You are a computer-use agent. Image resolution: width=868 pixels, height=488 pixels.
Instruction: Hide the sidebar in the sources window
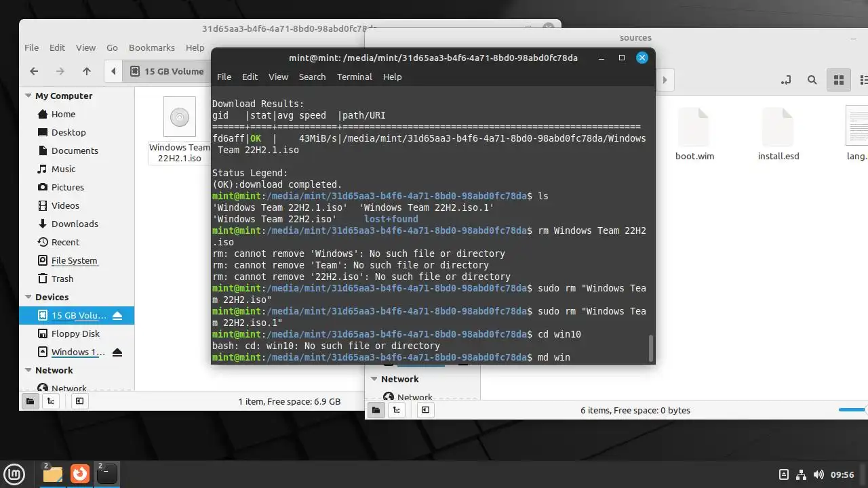tap(425, 410)
